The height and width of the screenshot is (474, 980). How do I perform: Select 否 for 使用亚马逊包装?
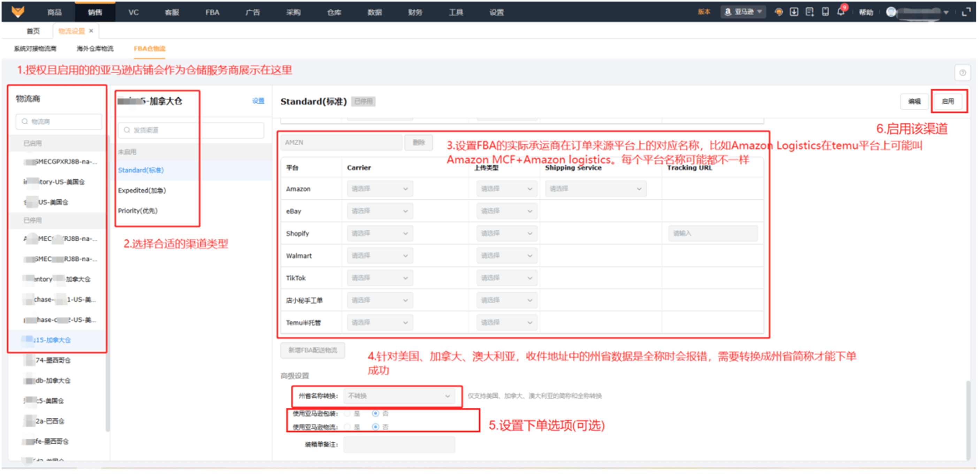coord(375,413)
